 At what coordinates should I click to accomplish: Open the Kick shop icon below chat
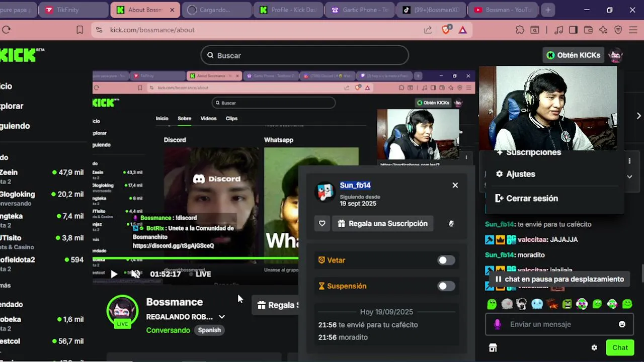click(x=493, y=347)
